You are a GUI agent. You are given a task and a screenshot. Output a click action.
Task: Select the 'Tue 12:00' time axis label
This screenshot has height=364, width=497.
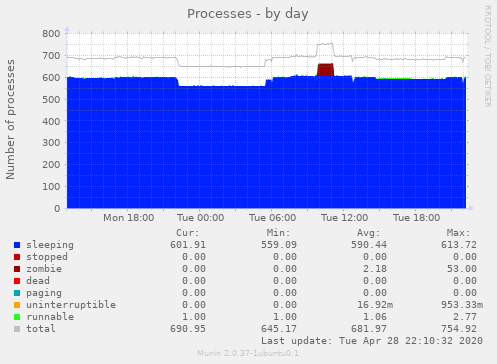(345, 218)
